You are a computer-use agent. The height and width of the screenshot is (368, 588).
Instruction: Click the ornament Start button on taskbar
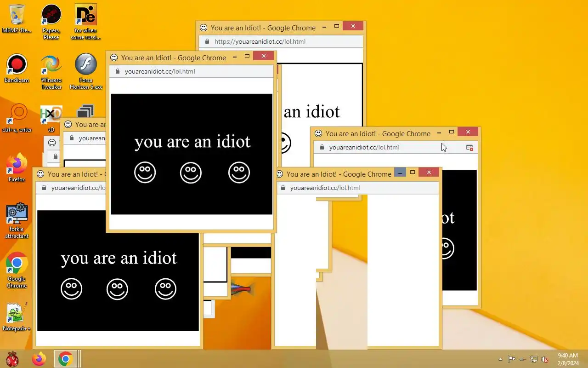pos(12,359)
